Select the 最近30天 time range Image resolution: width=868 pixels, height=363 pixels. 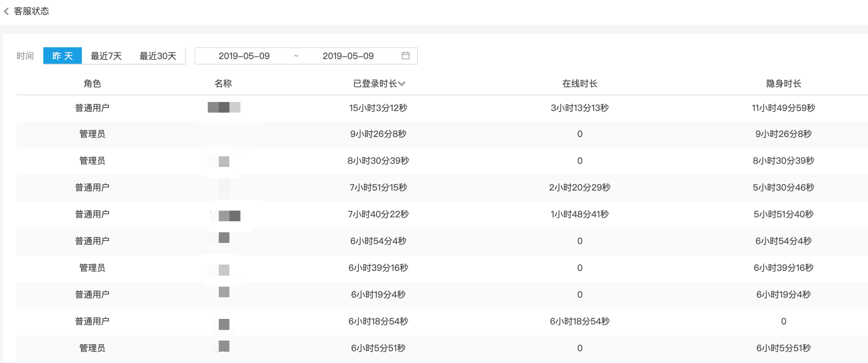click(157, 56)
